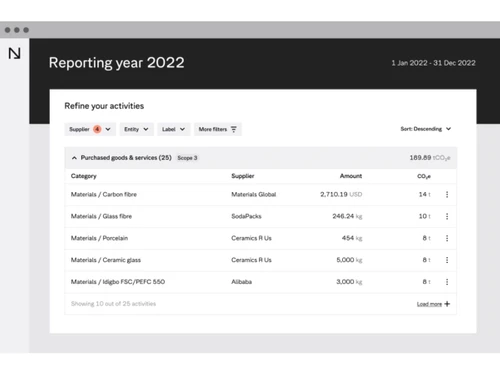Click supplier Ceramics R Us in Ceramic glass row
The image size is (500, 375).
tap(251, 260)
